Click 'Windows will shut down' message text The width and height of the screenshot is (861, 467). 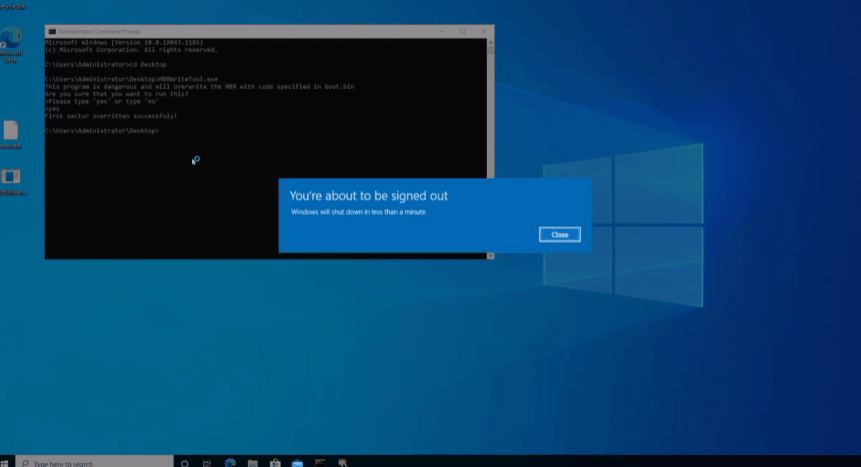pos(359,212)
